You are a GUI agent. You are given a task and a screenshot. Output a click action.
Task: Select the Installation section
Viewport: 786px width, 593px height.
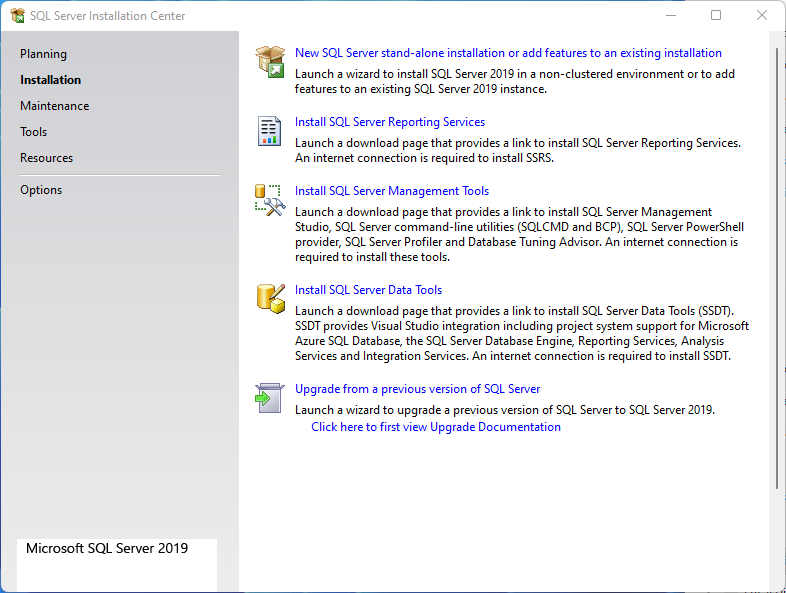50,80
